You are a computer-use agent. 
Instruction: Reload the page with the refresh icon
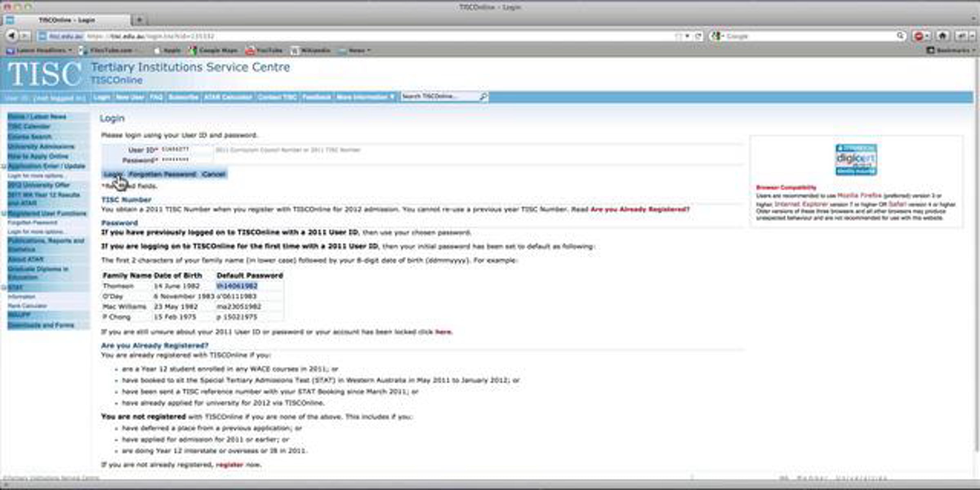698,36
